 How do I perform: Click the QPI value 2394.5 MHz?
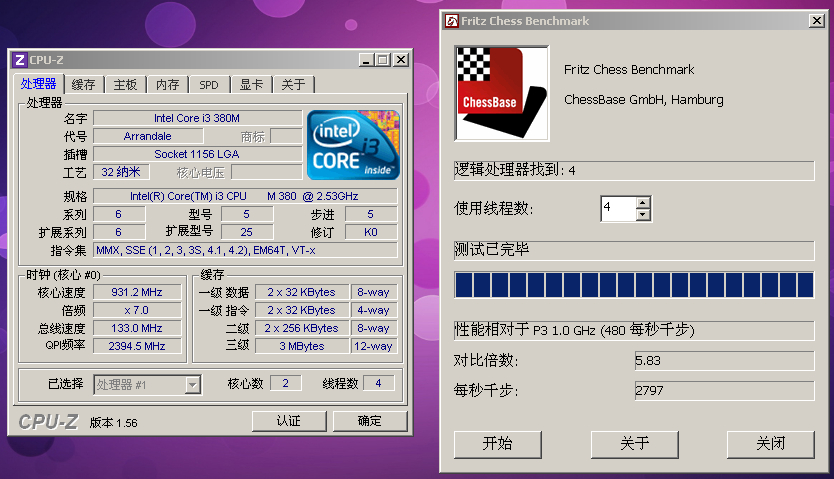point(137,346)
